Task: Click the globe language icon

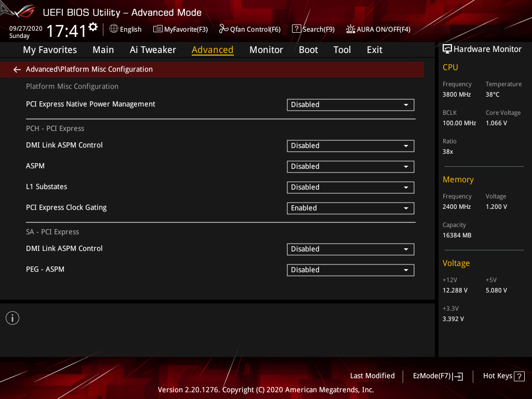Action: click(x=114, y=29)
